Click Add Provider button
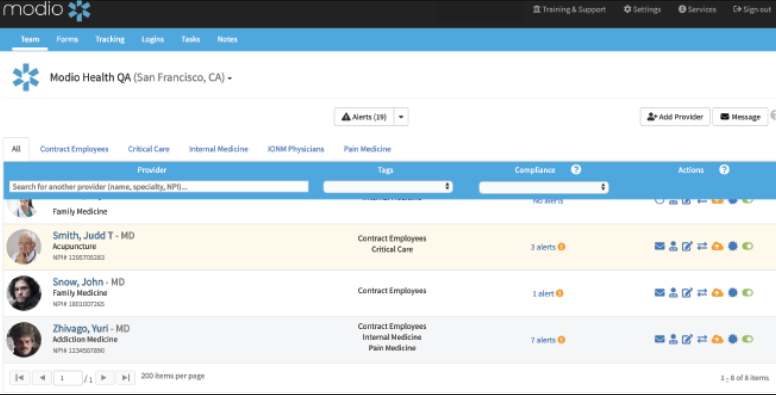This screenshot has width=776, height=395. point(675,117)
